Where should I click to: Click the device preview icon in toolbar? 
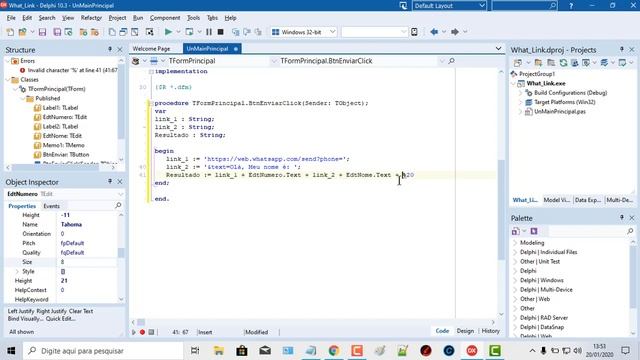[414, 31]
